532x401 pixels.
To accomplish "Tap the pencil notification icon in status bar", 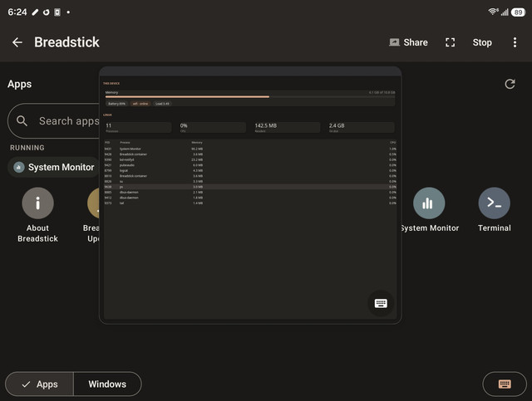I will pyautogui.click(x=35, y=12).
